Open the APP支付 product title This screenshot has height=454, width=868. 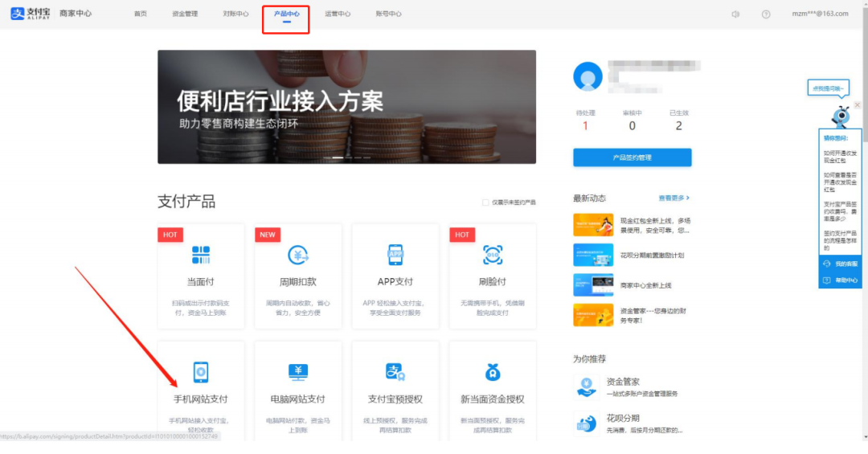(x=395, y=282)
